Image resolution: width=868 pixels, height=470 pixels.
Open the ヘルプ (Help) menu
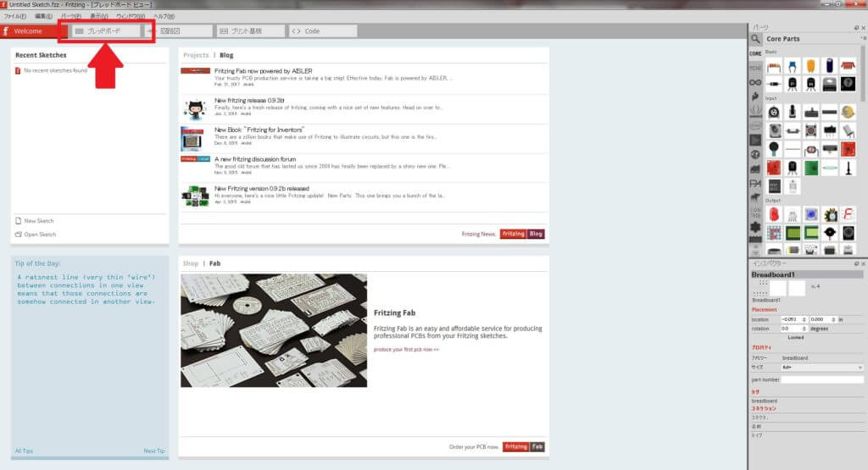tap(164, 16)
